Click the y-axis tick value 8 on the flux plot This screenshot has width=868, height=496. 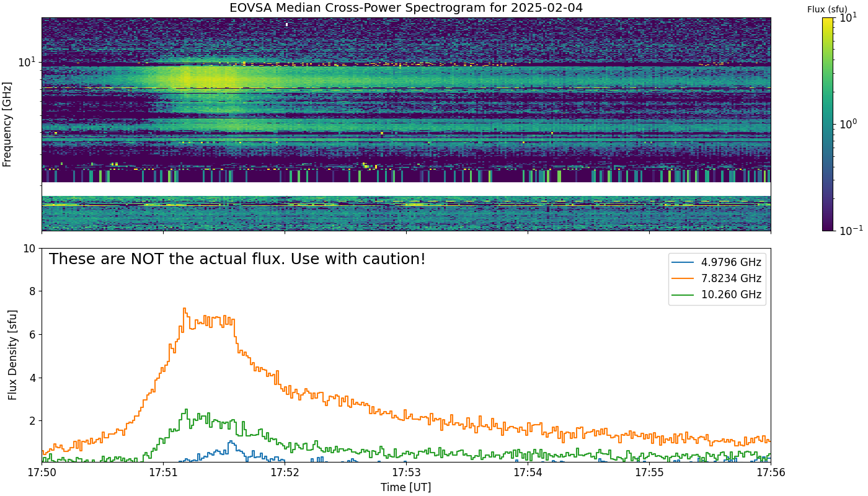(32, 291)
